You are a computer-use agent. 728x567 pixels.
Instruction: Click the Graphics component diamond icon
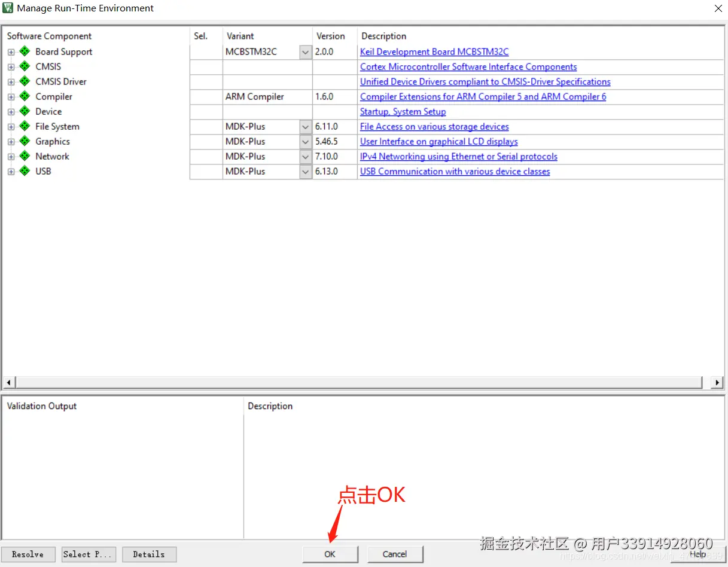click(x=25, y=141)
